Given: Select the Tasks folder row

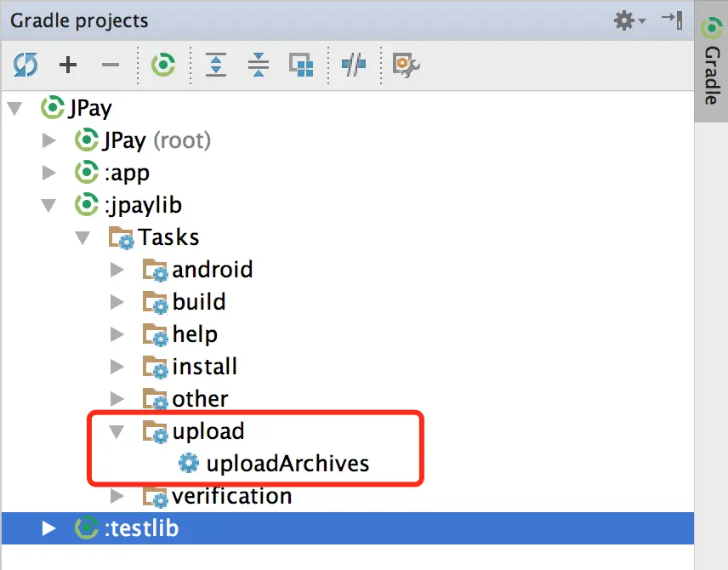Looking at the screenshot, I should [x=348, y=237].
